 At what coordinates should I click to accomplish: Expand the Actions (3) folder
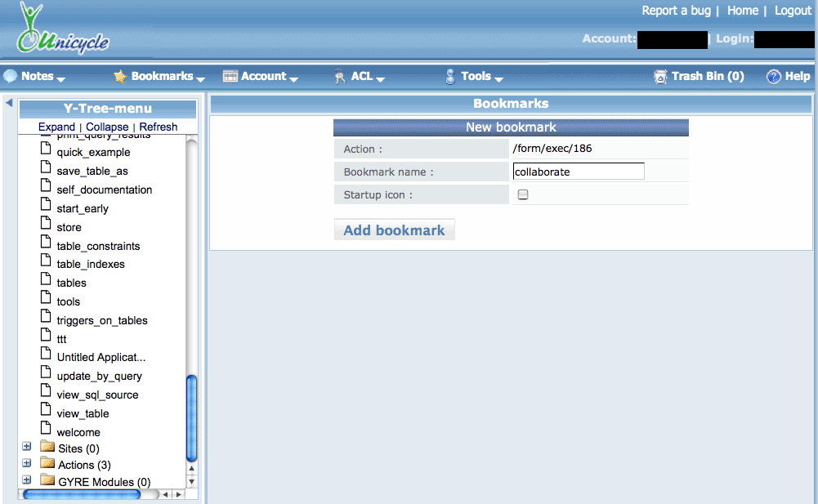[x=26, y=464]
